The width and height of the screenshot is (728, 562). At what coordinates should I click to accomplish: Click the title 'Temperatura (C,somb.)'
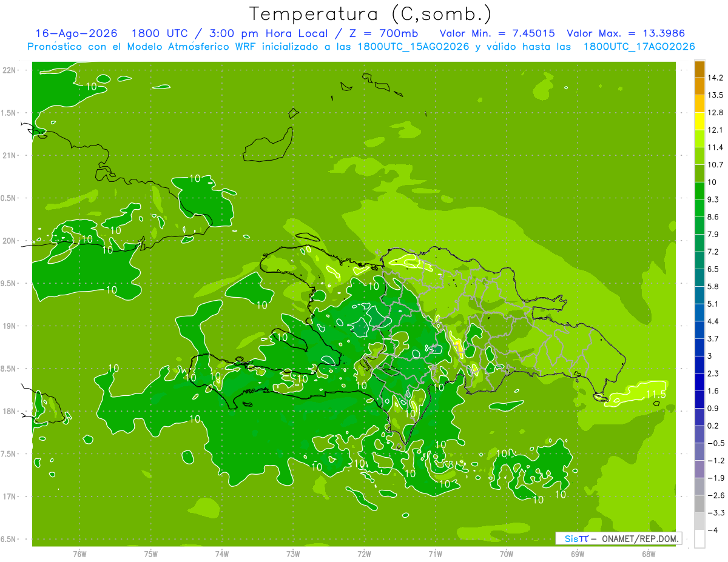click(371, 14)
